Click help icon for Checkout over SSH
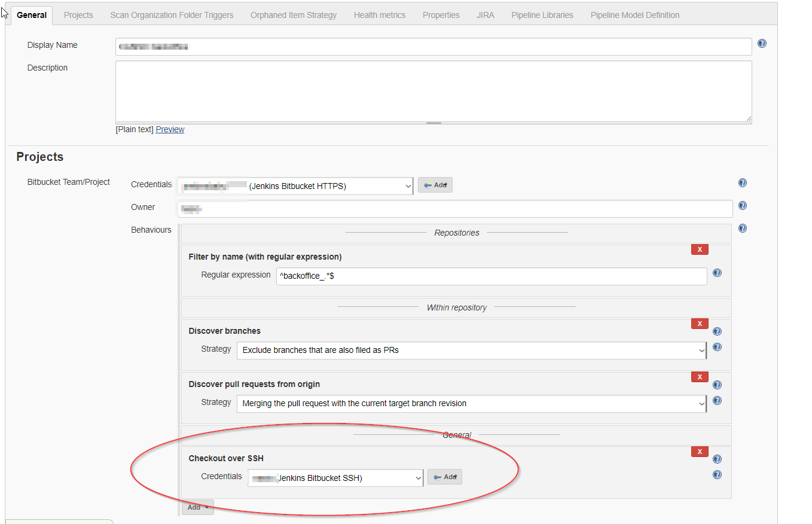 point(717,459)
